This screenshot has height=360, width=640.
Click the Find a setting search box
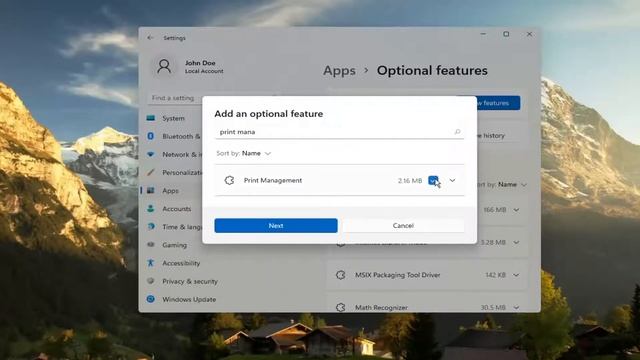coord(176,98)
